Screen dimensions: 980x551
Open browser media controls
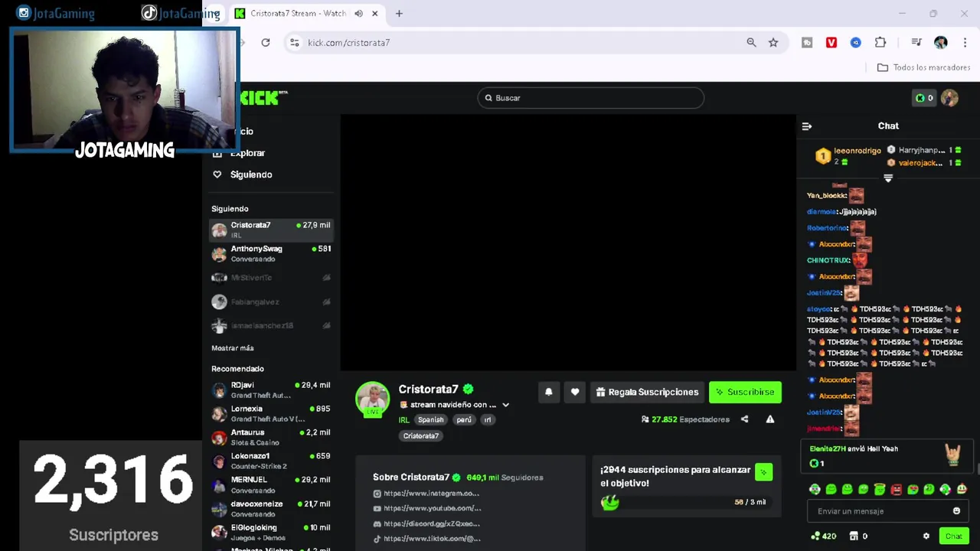click(x=916, y=43)
